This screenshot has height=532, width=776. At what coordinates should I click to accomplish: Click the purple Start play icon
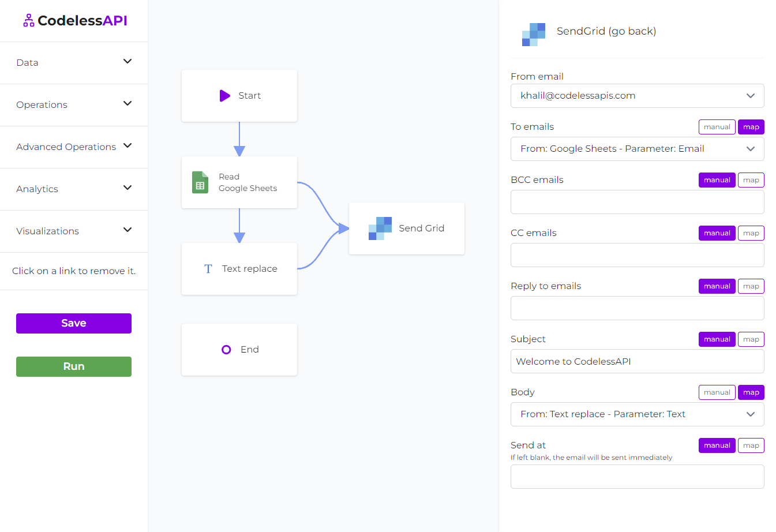225,96
